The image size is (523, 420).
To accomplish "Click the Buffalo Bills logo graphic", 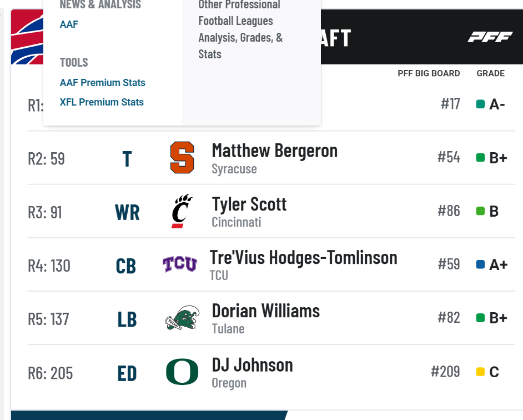I will [x=27, y=37].
